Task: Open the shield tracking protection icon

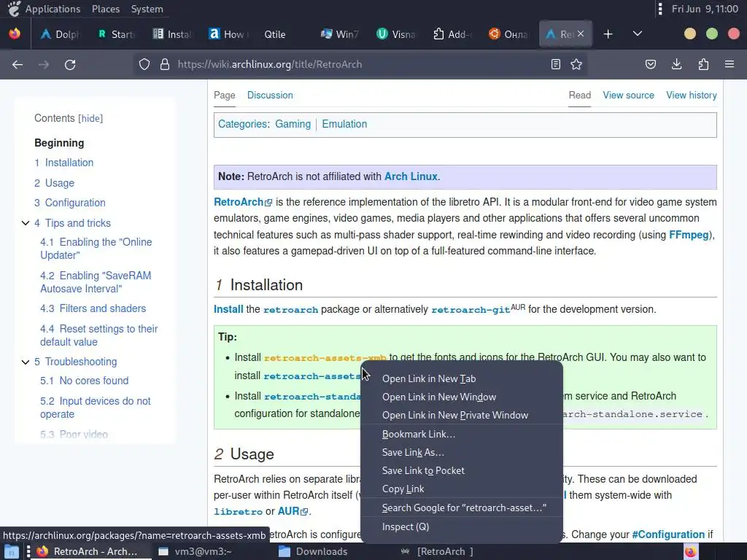Action: tap(144, 64)
